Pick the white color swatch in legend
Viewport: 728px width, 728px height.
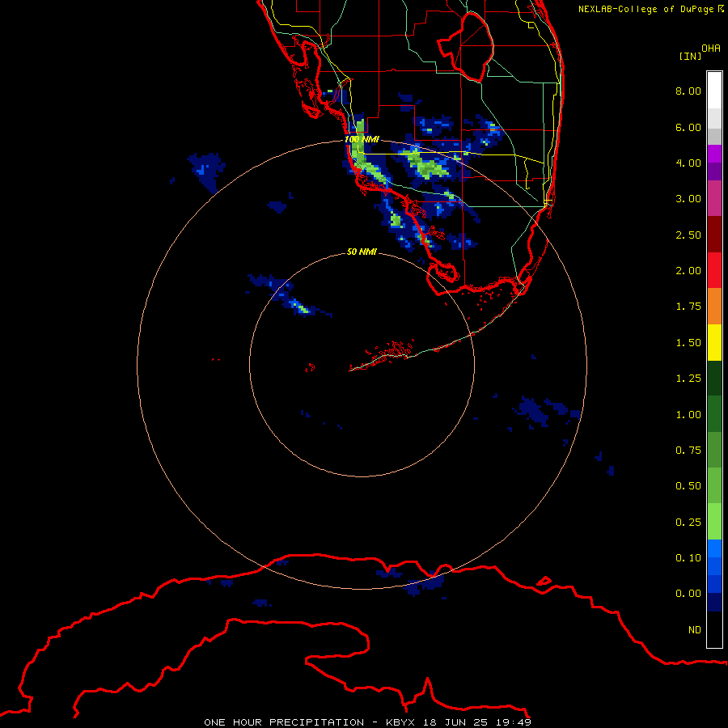[714, 90]
